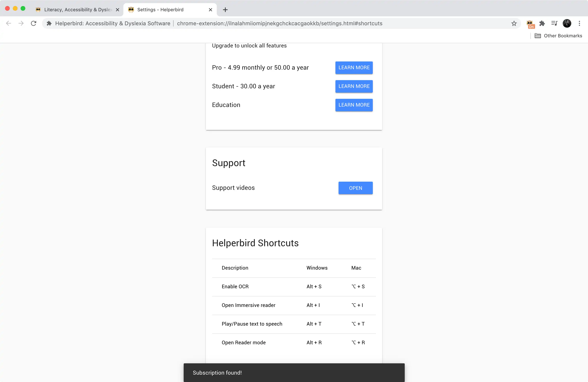Open the media control playlist icon

[x=554, y=23]
